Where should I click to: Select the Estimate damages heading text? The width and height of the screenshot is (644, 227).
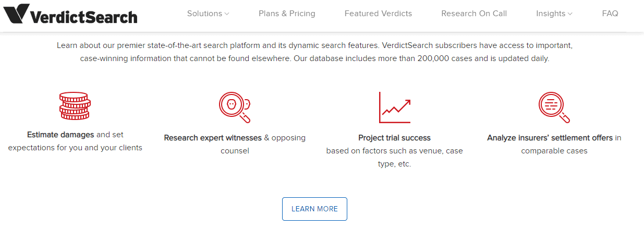(60, 135)
